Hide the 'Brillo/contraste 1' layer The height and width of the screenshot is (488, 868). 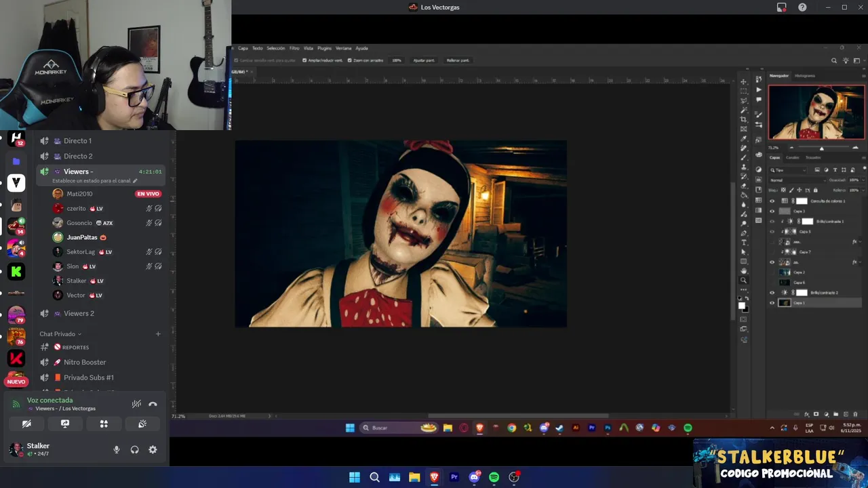click(772, 222)
